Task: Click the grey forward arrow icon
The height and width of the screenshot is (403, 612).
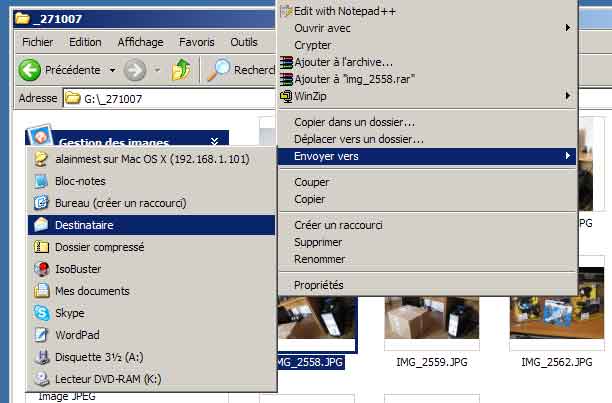Action: pos(135,70)
